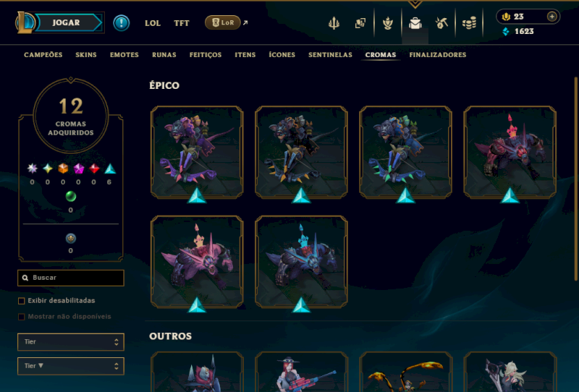Open the Profile trident icon
579x392 pixels.
coord(334,23)
